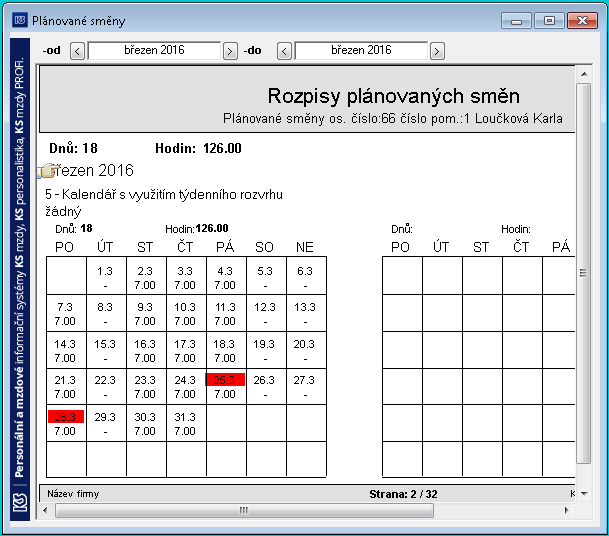Click the žádný text line
Image resolution: width=609 pixels, height=536 pixels.
click(63, 212)
